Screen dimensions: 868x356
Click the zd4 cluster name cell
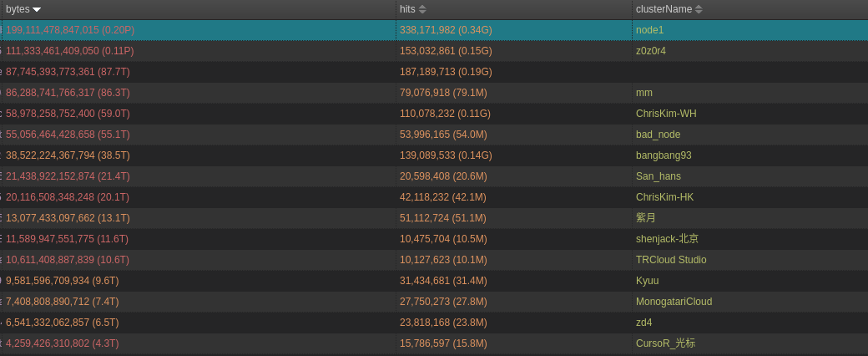tap(643, 323)
